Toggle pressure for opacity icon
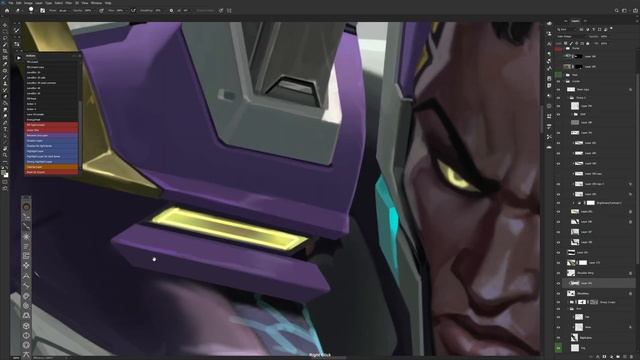Image resolution: width=640 pixels, height=360 pixels. pyautogui.click(x=101, y=10)
